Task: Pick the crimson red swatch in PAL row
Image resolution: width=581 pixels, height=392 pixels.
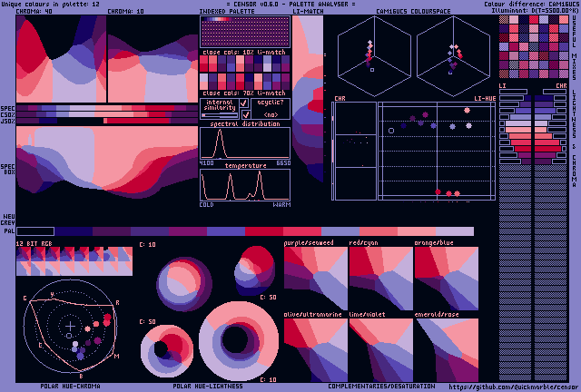Action: coord(264,231)
